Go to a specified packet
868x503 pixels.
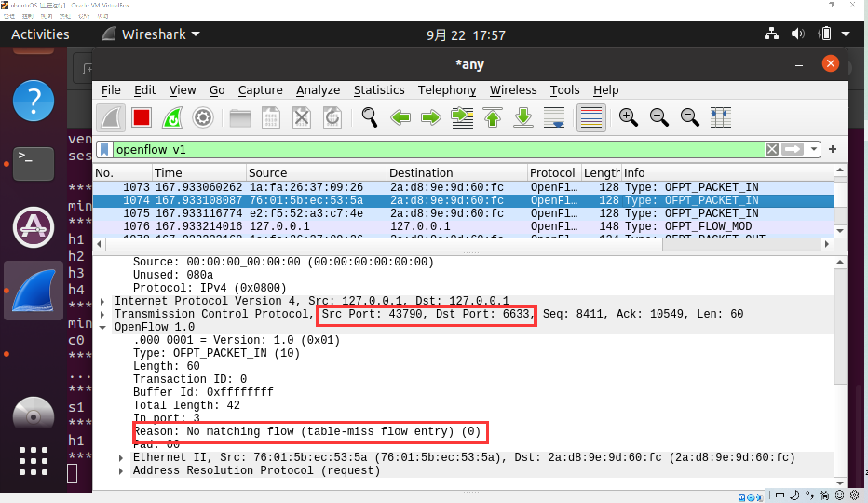[462, 118]
